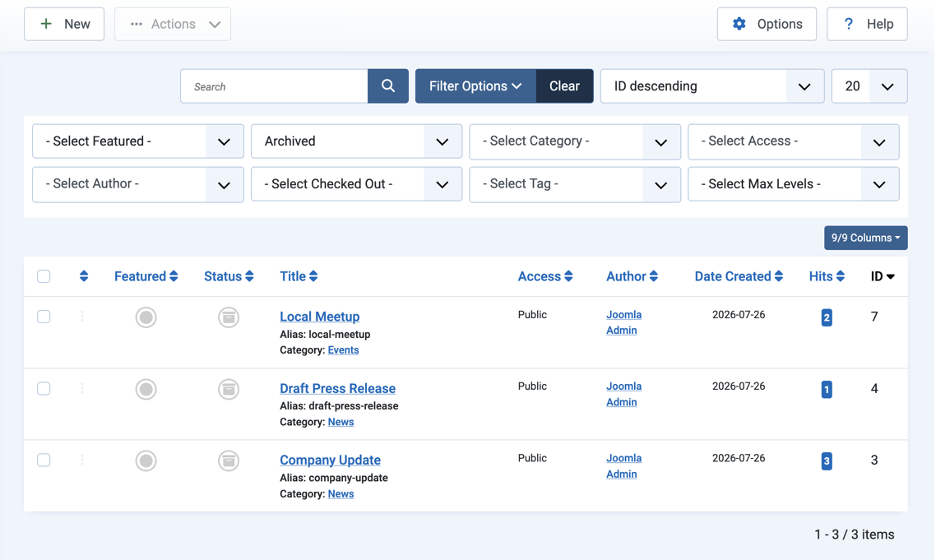
Task: Sort by Hits column header
Action: pyautogui.click(x=827, y=276)
